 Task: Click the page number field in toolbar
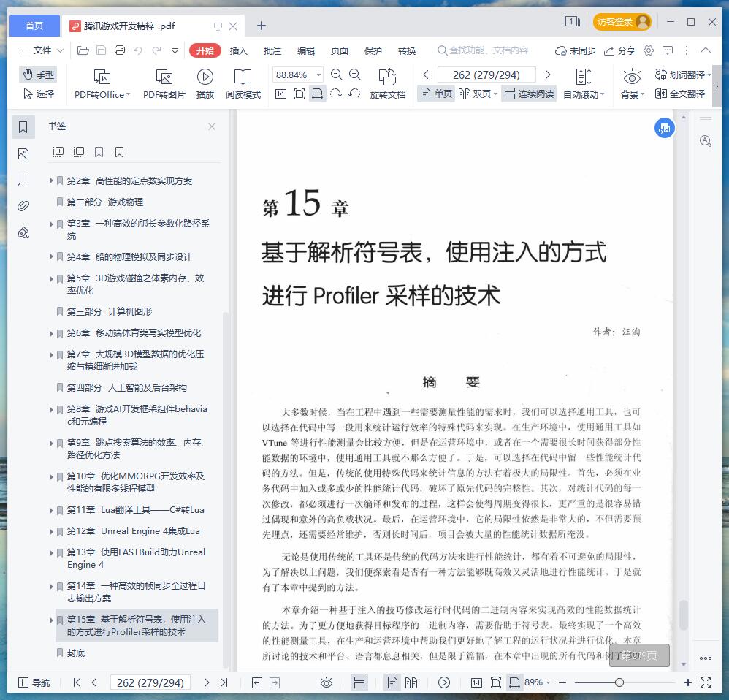(x=486, y=75)
